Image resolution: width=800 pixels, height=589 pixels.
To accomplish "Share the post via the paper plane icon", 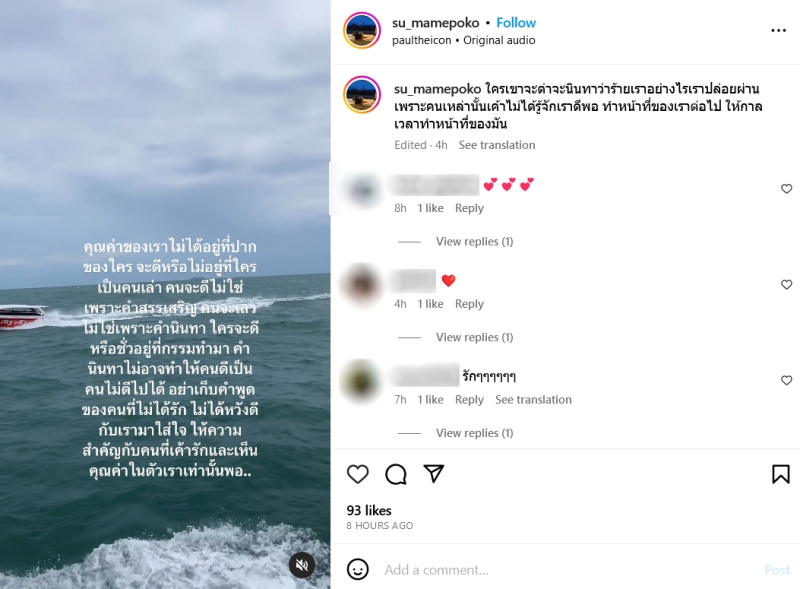I will [x=434, y=474].
